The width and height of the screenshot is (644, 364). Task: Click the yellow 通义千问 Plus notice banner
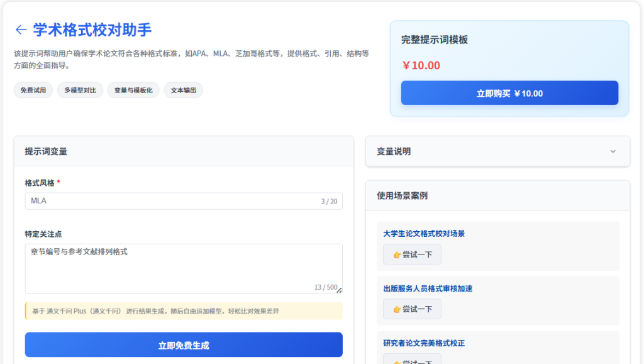pyautogui.click(x=184, y=311)
